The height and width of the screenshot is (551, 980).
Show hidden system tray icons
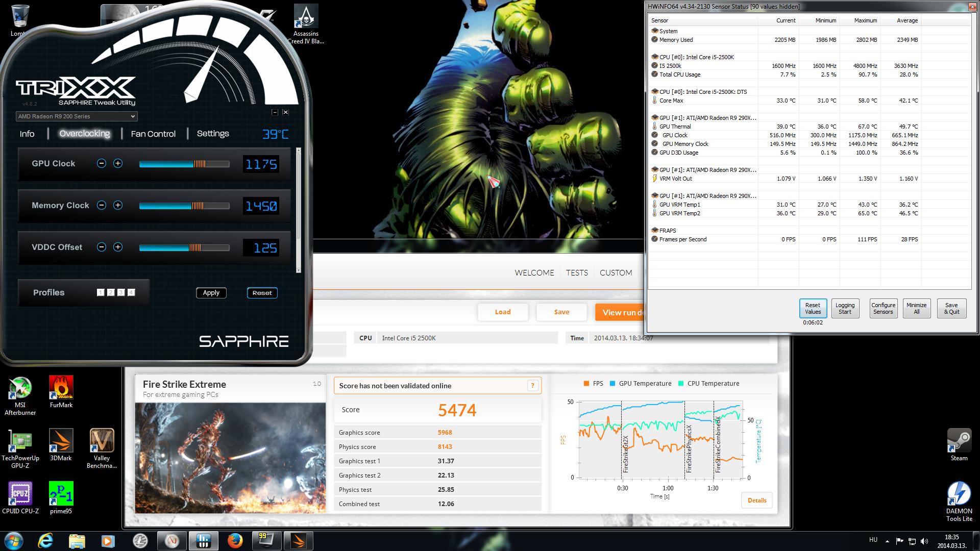click(x=887, y=541)
